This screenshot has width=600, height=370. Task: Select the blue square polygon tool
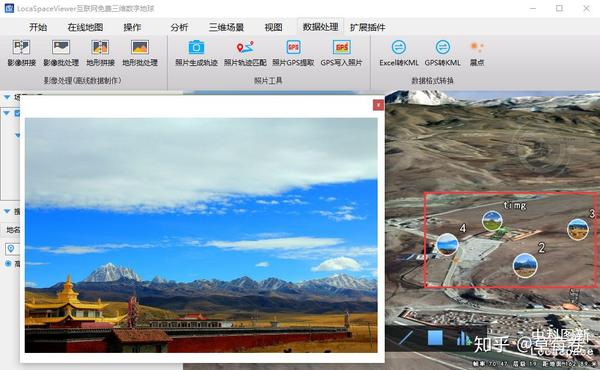point(435,337)
